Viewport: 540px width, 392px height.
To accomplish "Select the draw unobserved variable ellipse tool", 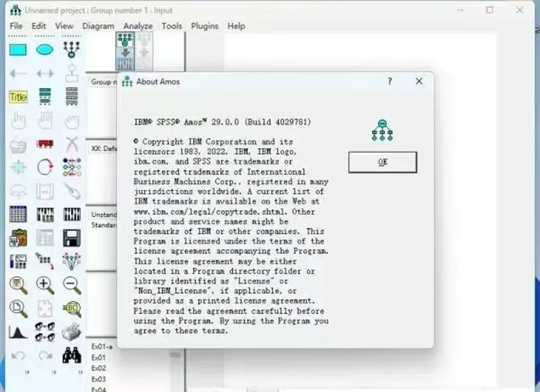I will (x=45, y=49).
